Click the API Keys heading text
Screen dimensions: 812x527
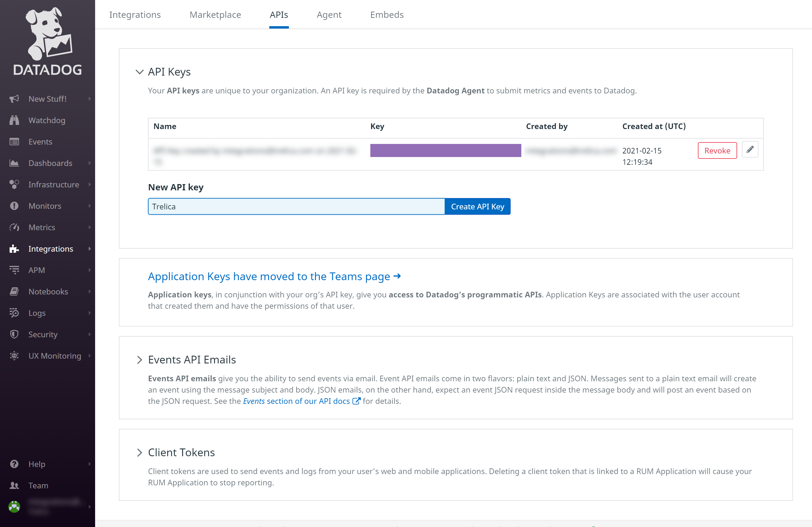tap(169, 72)
